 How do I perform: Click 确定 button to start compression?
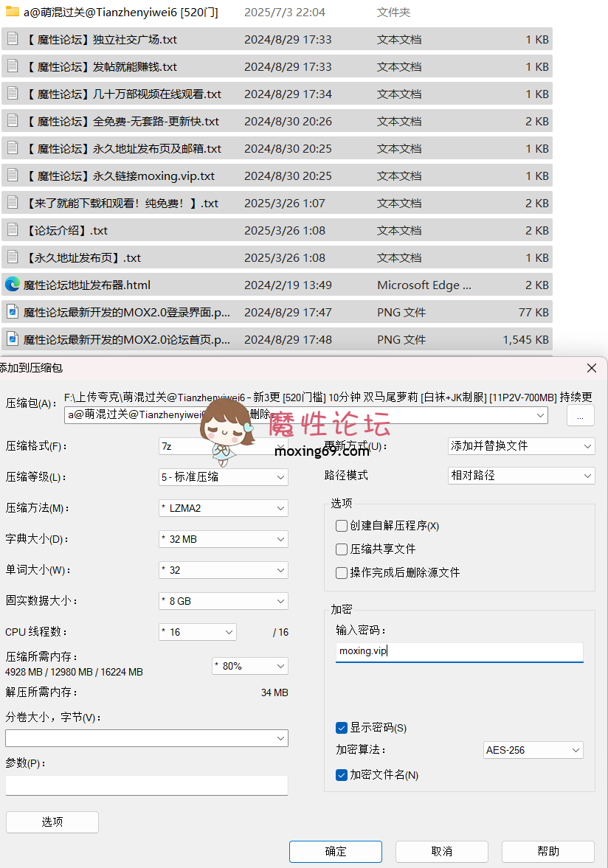pyautogui.click(x=336, y=851)
